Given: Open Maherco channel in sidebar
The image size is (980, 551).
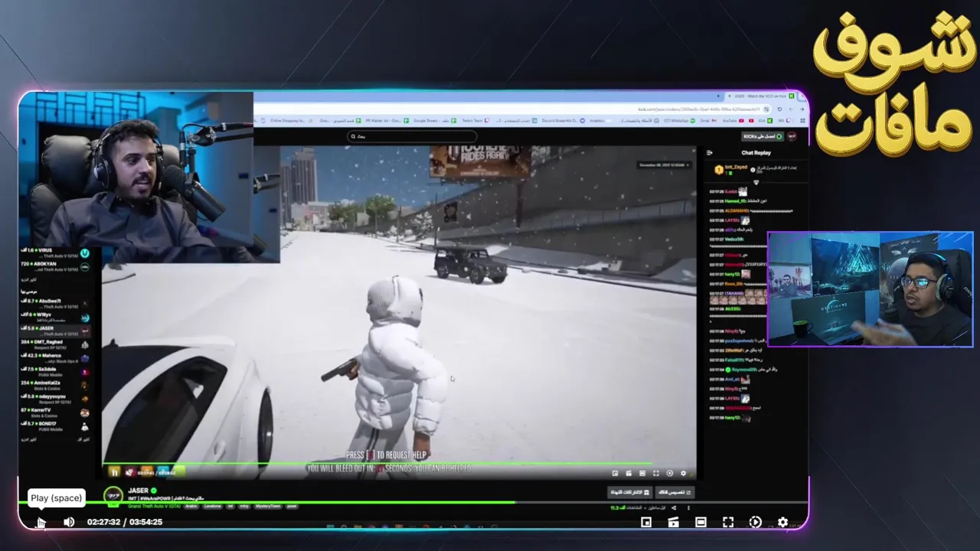Looking at the screenshot, I should point(54,358).
